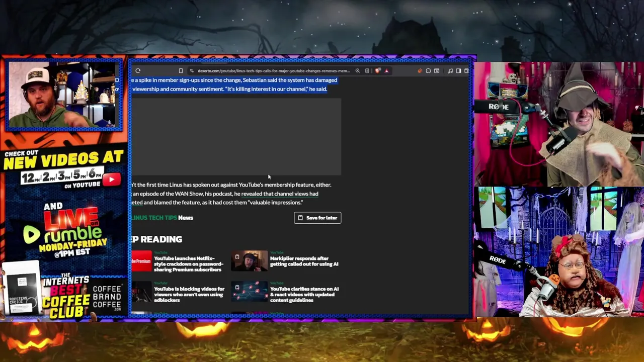Toggle reader mode icon in address bar
The height and width of the screenshot is (362, 644).
click(367, 71)
